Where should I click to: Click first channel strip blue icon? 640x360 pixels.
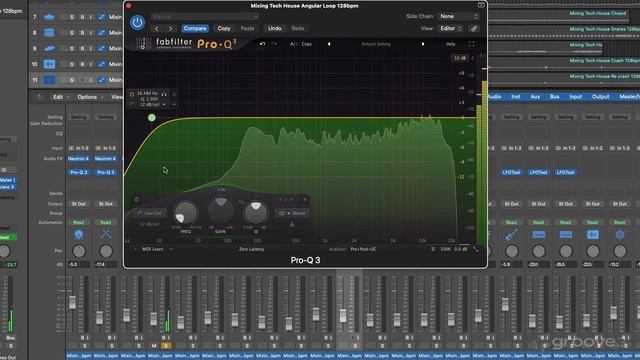point(79,235)
